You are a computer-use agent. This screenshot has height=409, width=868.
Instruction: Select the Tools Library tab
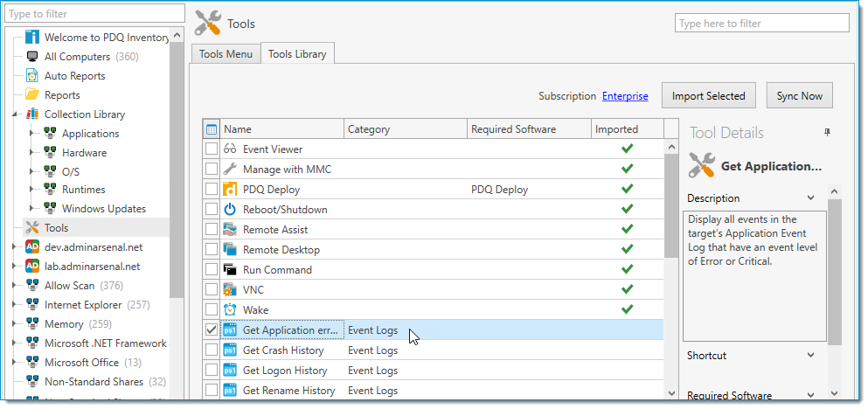point(297,54)
